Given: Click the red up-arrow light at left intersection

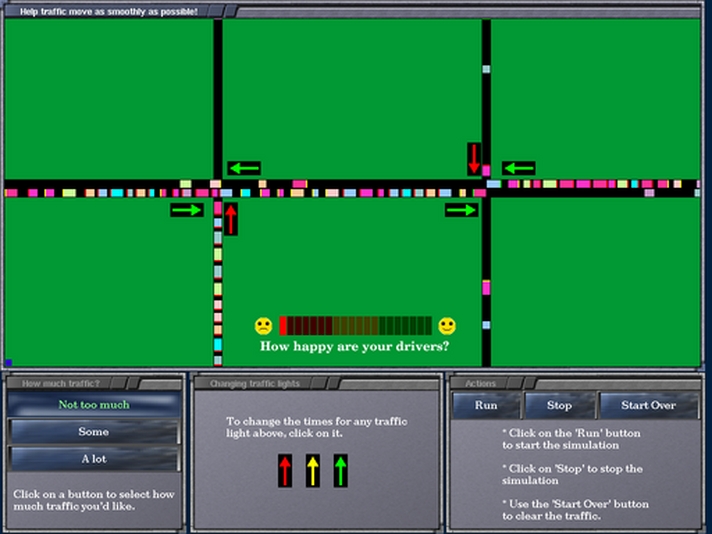Looking at the screenshot, I should 231,219.
